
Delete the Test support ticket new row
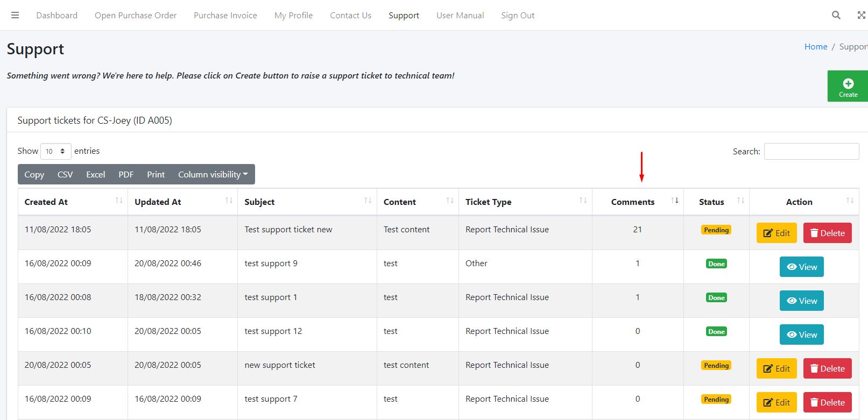coord(827,233)
